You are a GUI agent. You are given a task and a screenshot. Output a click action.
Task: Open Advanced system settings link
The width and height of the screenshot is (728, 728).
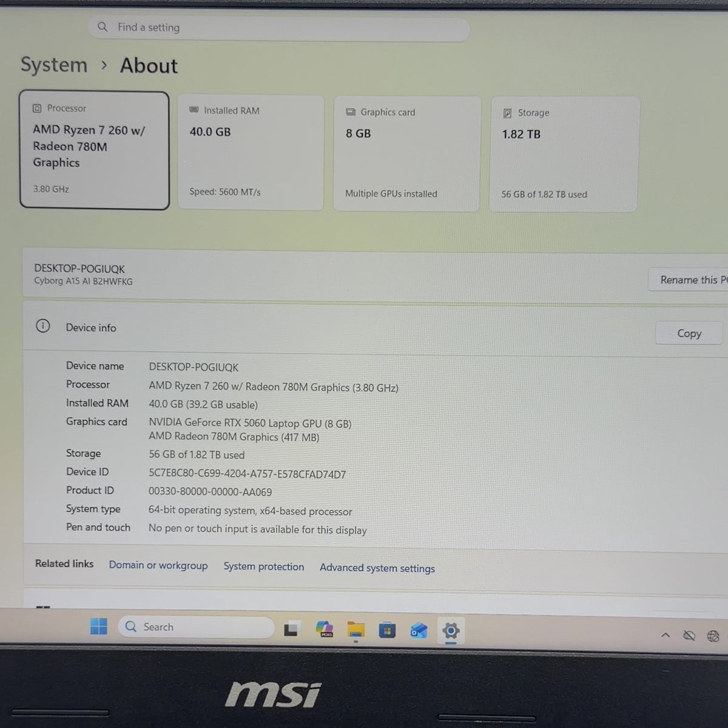click(x=377, y=568)
